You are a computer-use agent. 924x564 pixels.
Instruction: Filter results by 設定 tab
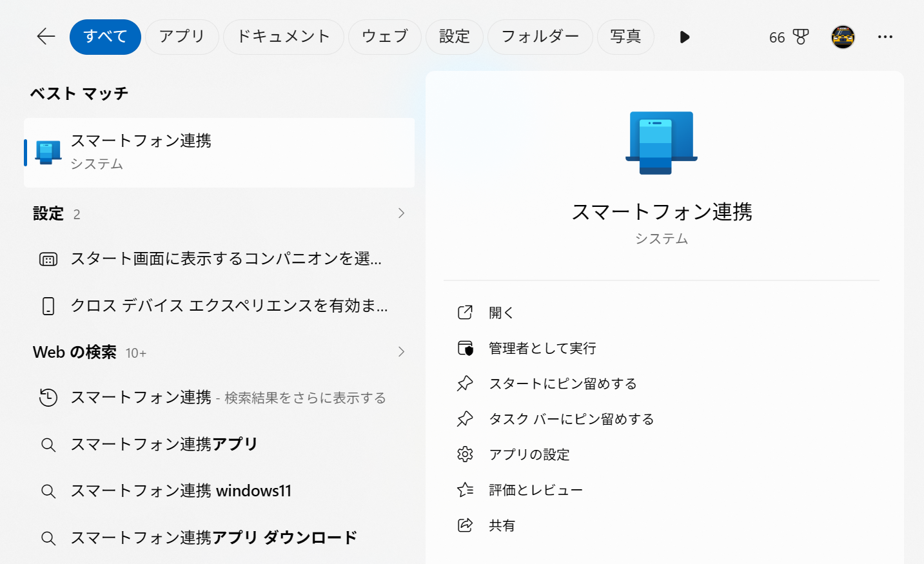[455, 37]
